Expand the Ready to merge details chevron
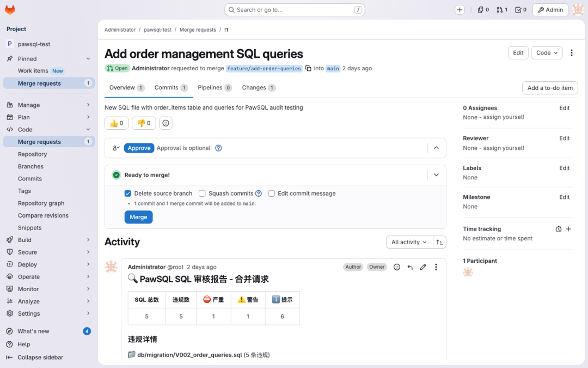588x368 pixels. [x=436, y=175]
